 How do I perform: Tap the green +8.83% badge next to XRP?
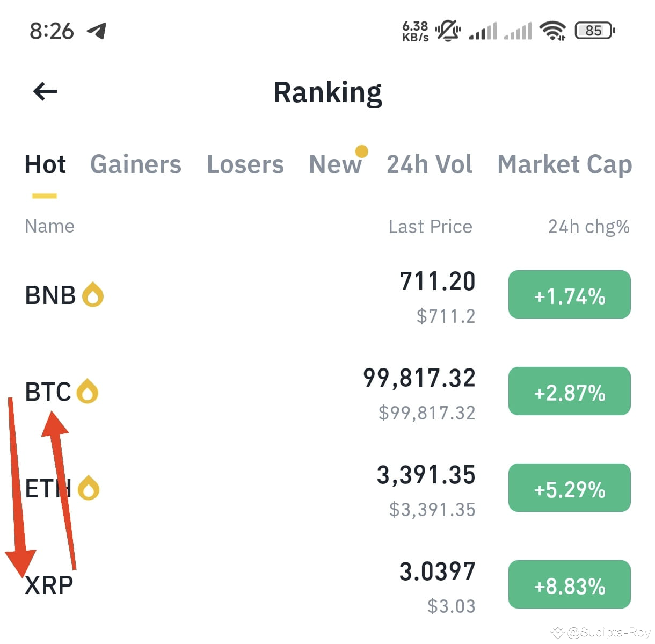point(569,584)
